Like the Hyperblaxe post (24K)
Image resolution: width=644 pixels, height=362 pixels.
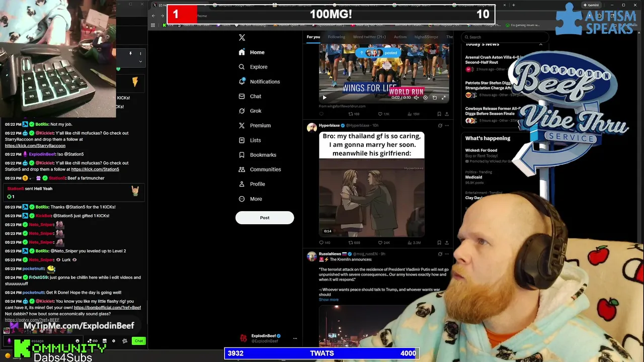coord(383,243)
